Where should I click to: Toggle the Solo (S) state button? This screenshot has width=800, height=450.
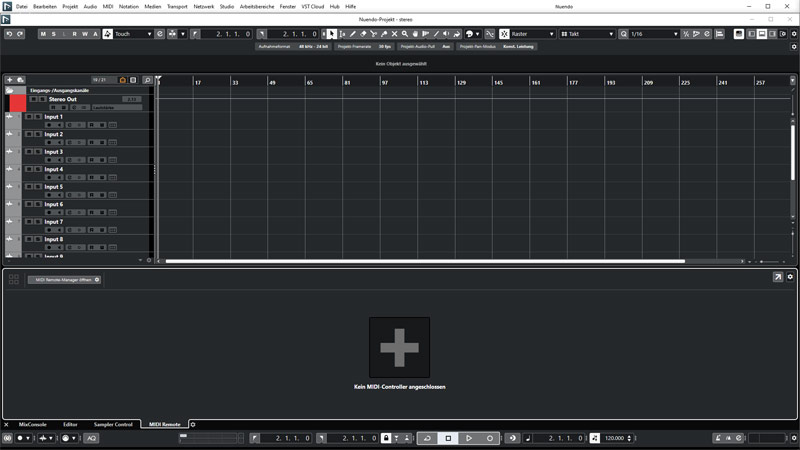(x=53, y=34)
